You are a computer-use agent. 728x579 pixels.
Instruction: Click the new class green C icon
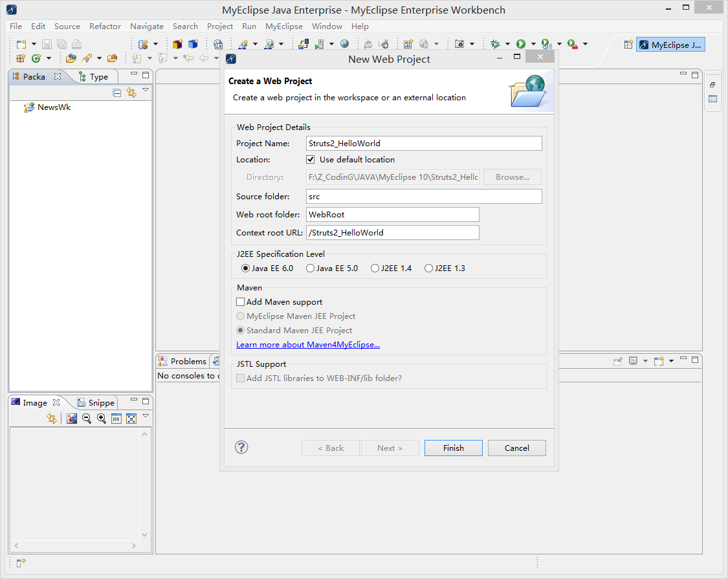[36, 58]
